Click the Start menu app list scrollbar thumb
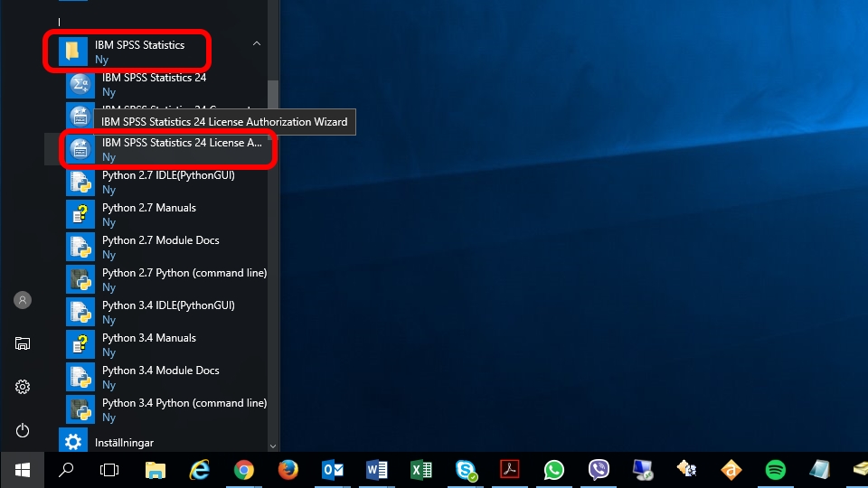This screenshot has width=868, height=488. click(273, 95)
